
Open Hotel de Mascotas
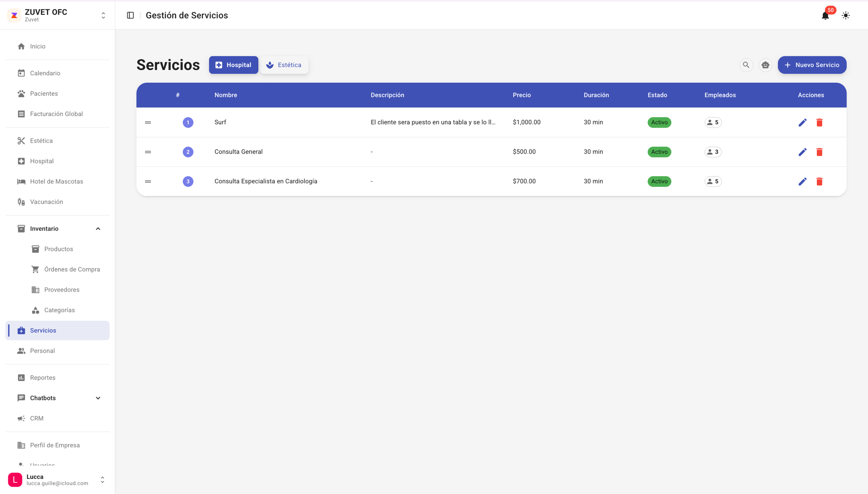click(x=57, y=182)
